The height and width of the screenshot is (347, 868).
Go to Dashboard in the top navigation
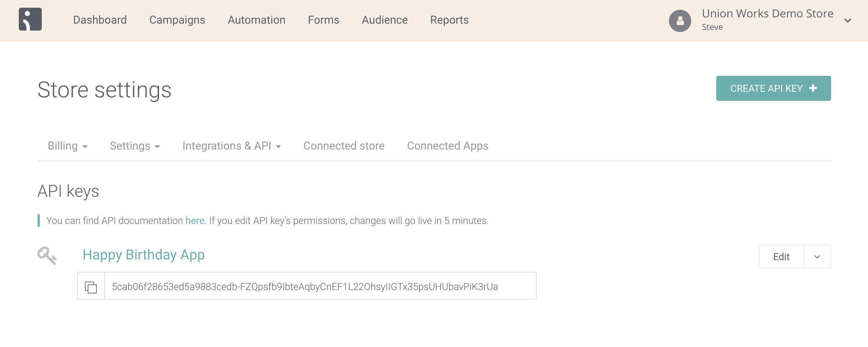tap(100, 20)
